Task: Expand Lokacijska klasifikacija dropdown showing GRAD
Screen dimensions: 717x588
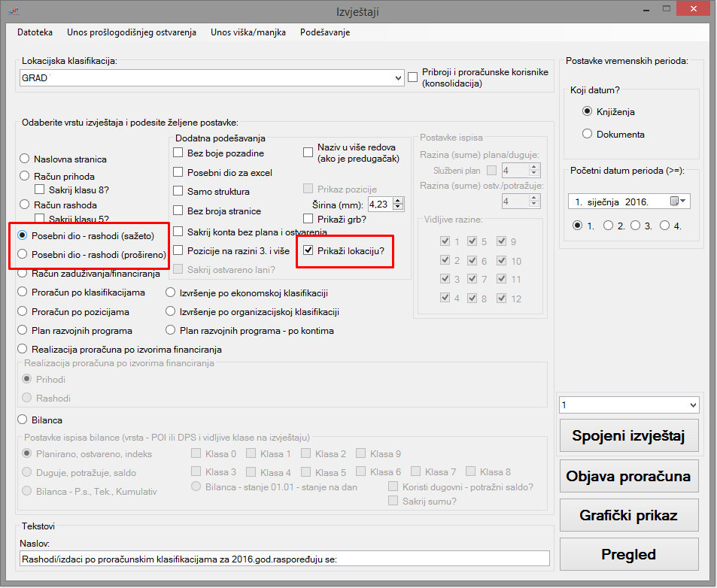Action: tap(398, 77)
